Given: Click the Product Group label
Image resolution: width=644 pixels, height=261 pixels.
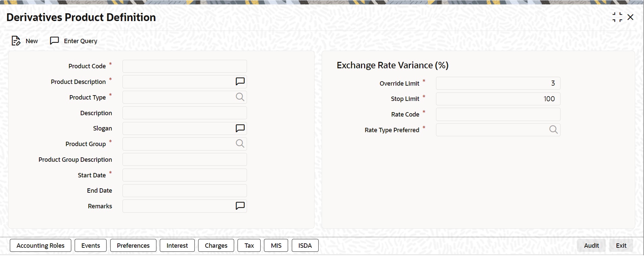Looking at the screenshot, I should (86, 144).
